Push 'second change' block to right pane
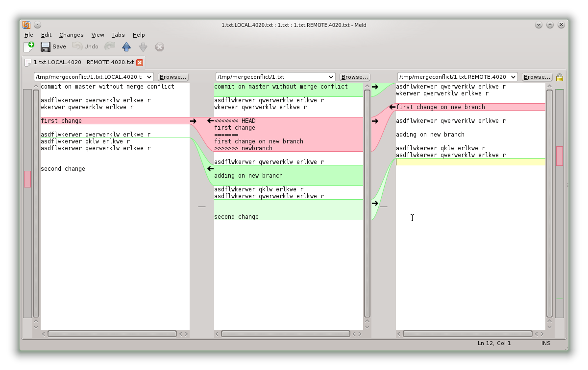 click(x=375, y=203)
